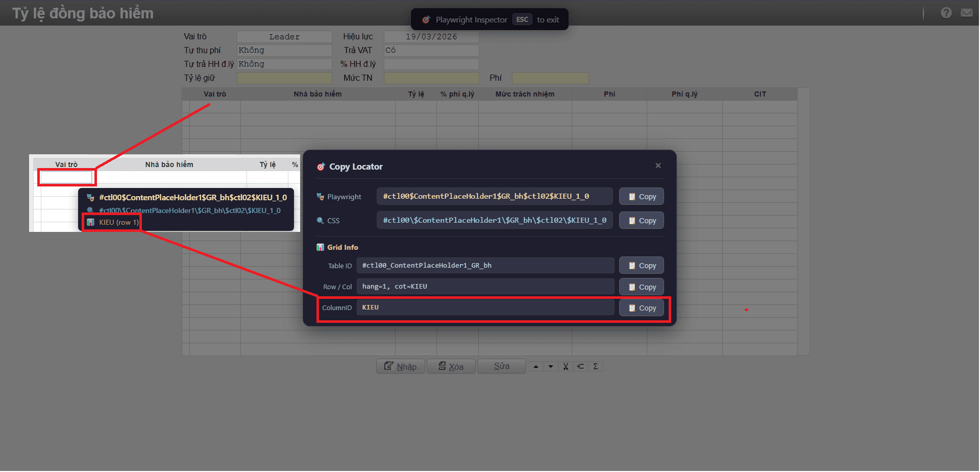
Task: Click the Nhà bảo hiểm column header in main grid
Action: pyautogui.click(x=317, y=94)
